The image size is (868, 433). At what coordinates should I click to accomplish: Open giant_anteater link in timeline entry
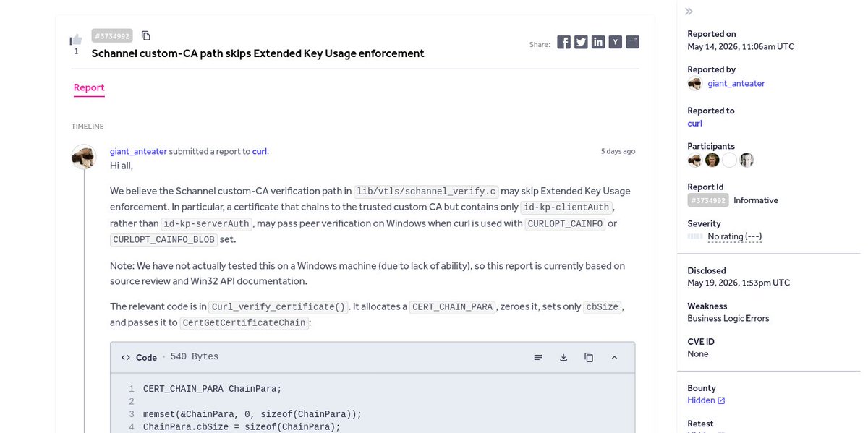[x=138, y=151]
